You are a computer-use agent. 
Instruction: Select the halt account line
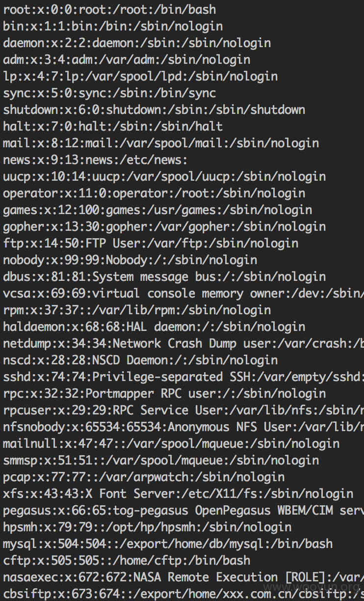113,126
